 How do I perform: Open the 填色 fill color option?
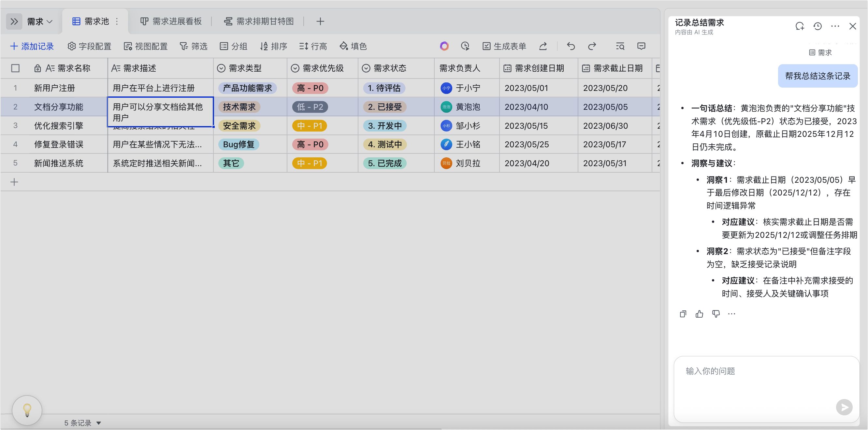point(353,46)
